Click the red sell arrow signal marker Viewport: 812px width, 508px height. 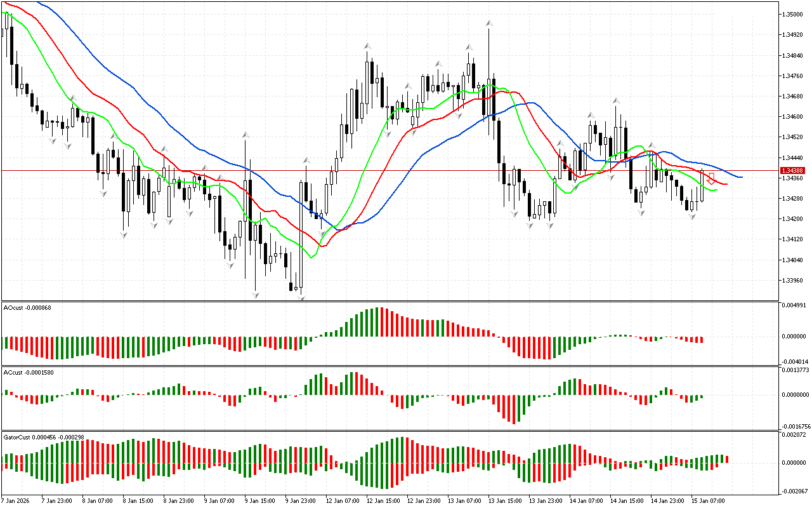711,178
